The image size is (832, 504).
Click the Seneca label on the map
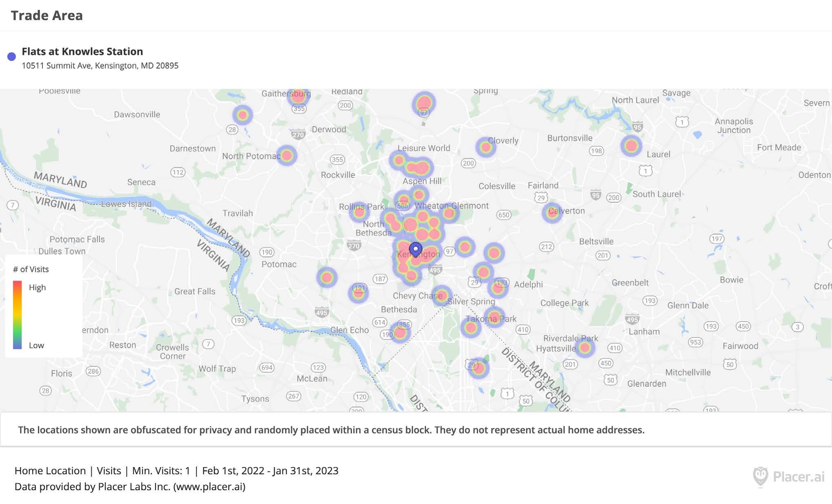point(141,182)
